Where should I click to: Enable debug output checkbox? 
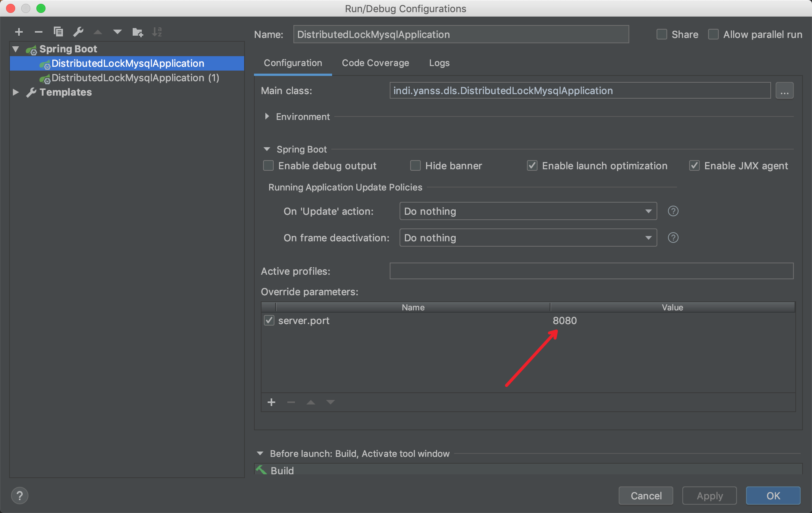tap(268, 166)
